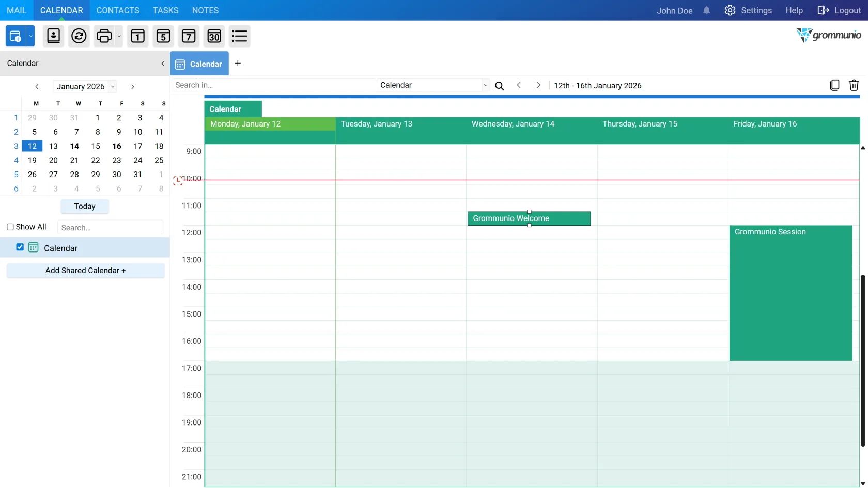
Task: Switch to 30-day month view
Action: click(x=214, y=36)
